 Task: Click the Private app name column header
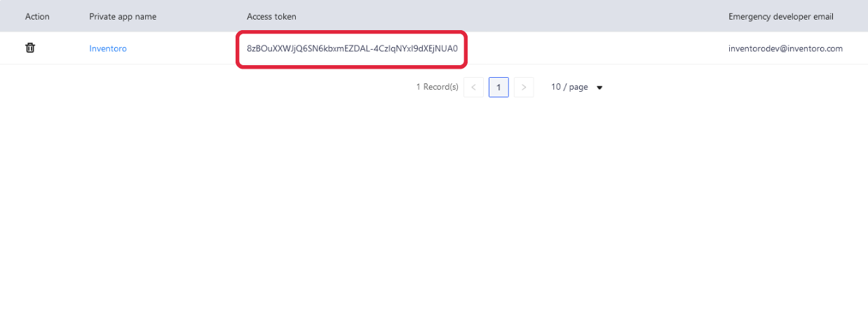pyautogui.click(x=123, y=16)
